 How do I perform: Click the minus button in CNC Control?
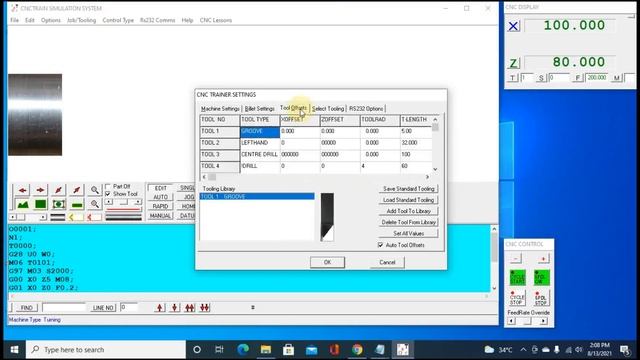point(516,259)
